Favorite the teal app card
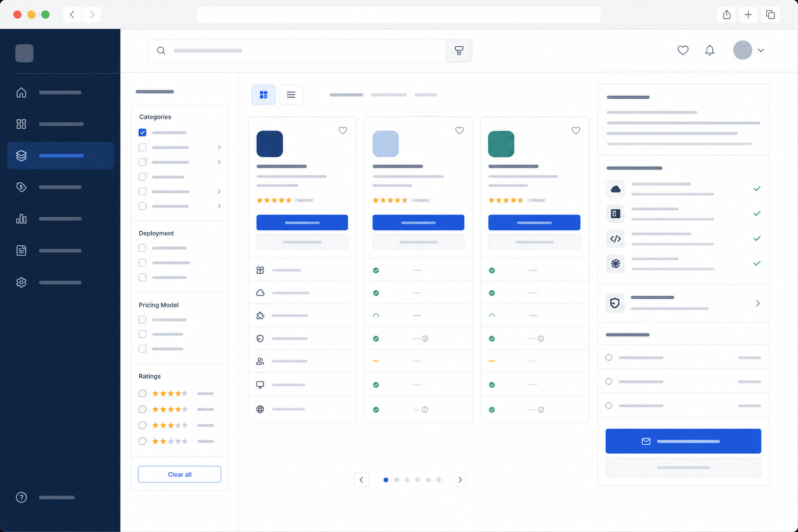The height and width of the screenshot is (532, 798). click(x=576, y=130)
